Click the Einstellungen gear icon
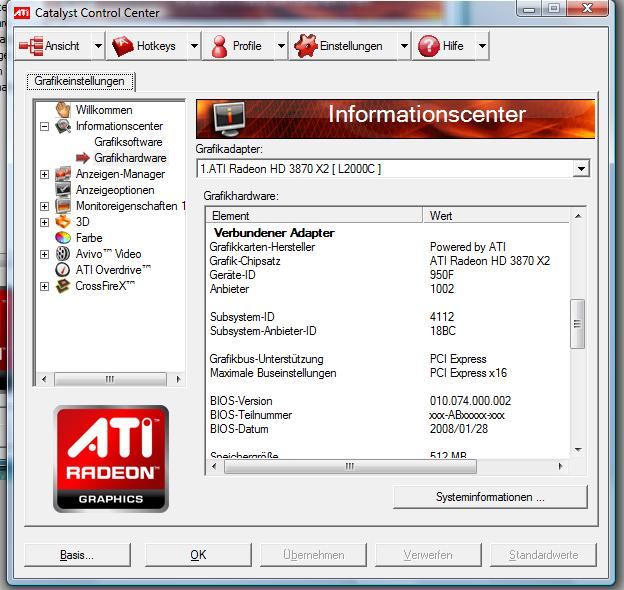Screen dimensions: 624x590 (306, 46)
